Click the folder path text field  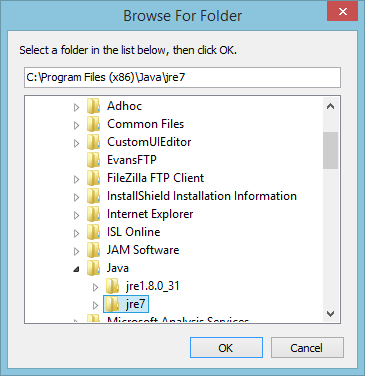182,77
